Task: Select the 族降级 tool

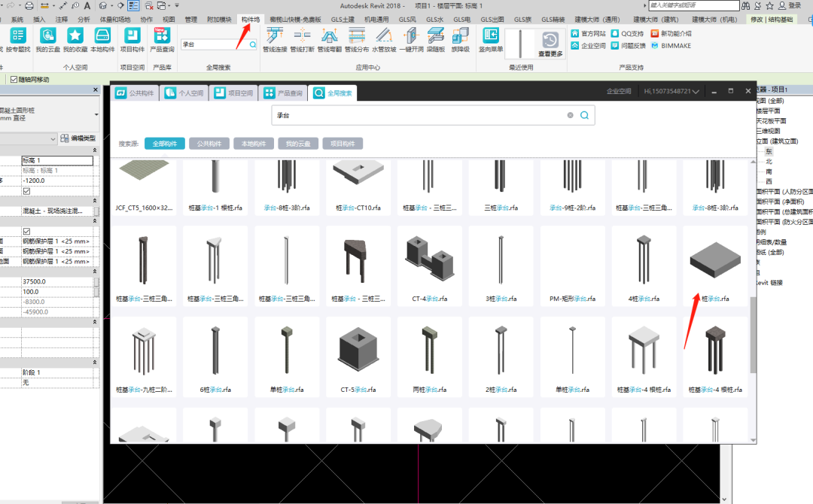Action: pos(461,40)
